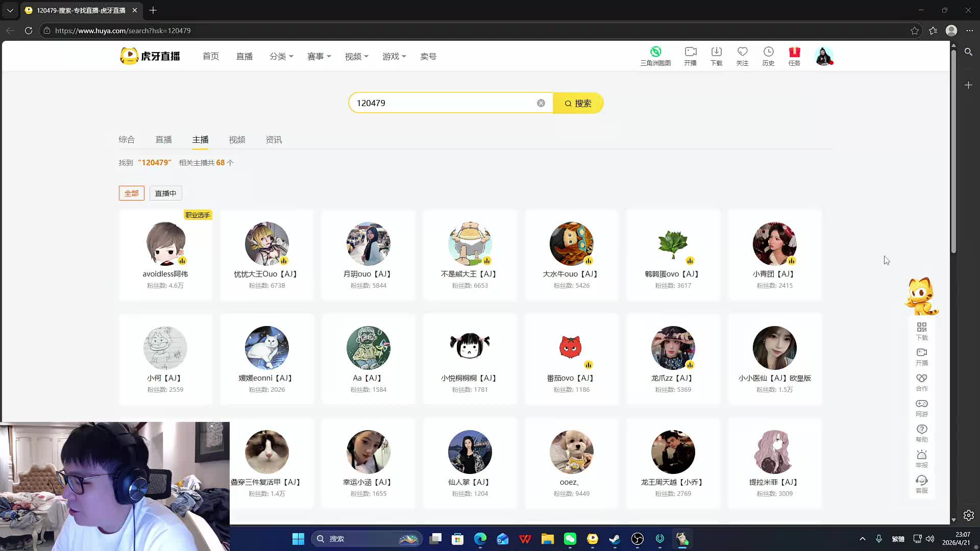Select the 全部 filter option
This screenshot has width=980, height=551.
tap(131, 193)
